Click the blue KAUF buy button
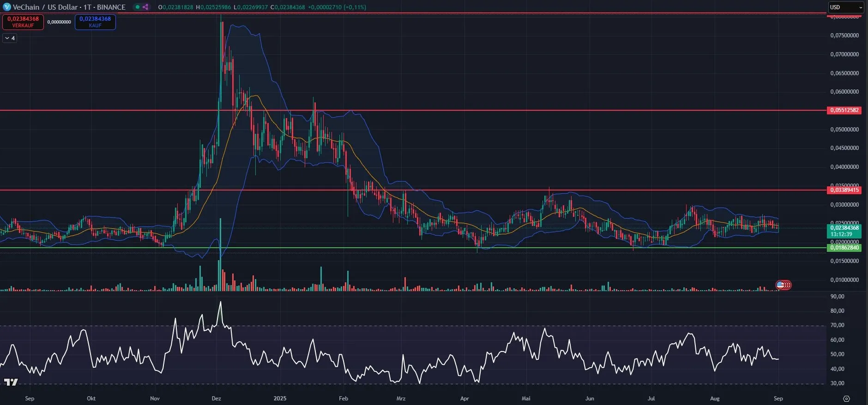The image size is (868, 405). pos(95,22)
